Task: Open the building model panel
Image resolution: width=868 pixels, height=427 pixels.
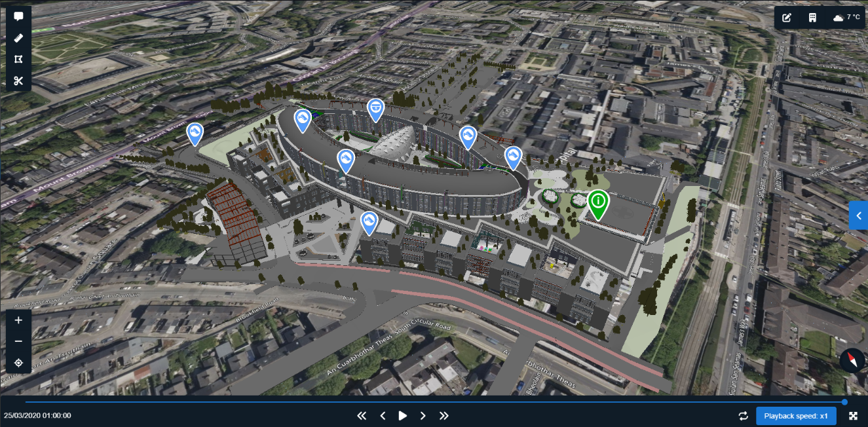Action: click(812, 18)
